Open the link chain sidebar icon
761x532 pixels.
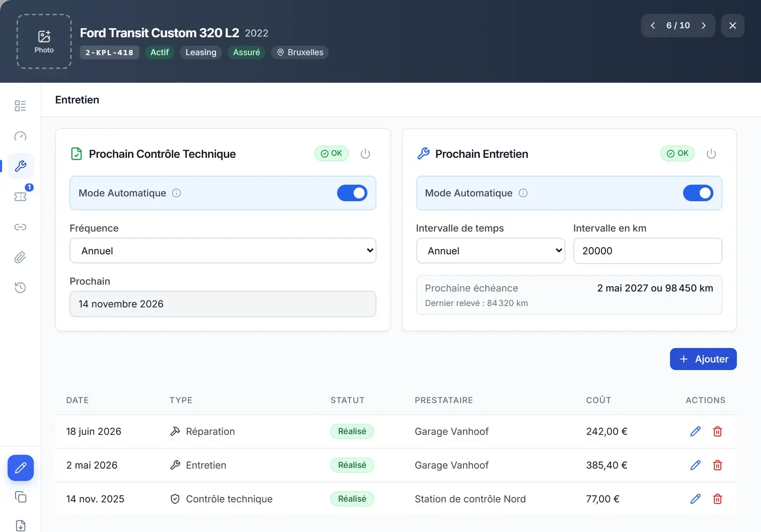[x=20, y=227]
